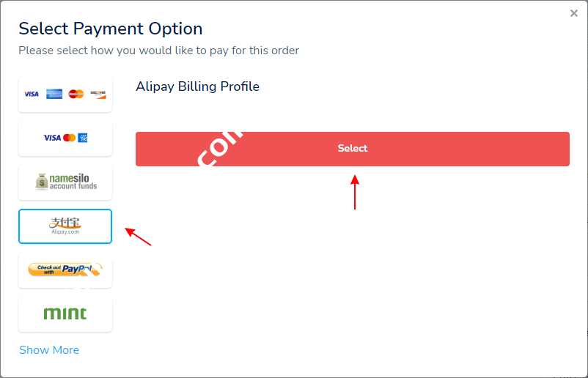Click the Discover card logo
The width and height of the screenshot is (588, 378).
(x=98, y=94)
